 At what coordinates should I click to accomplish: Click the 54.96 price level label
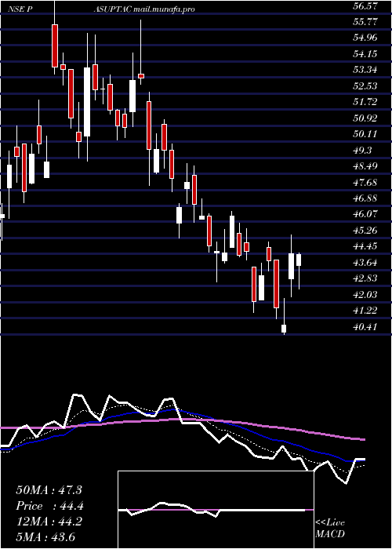[x=366, y=38]
